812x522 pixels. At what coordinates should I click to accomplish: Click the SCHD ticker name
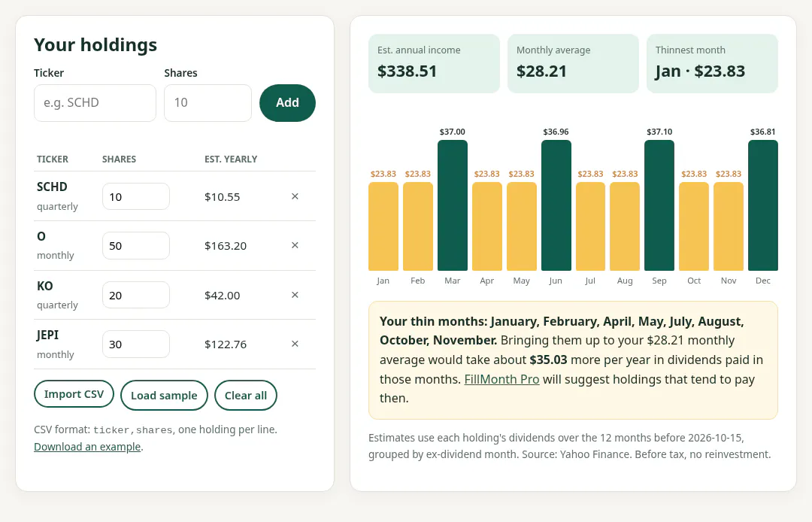coord(52,187)
